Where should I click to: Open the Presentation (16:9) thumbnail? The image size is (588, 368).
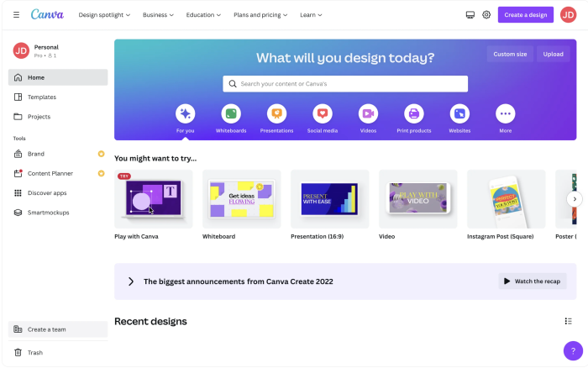[x=329, y=199]
